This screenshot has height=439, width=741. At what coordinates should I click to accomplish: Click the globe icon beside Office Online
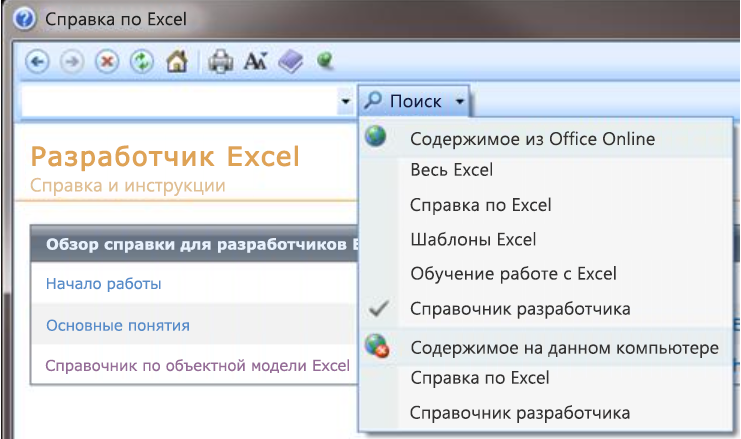pos(376,136)
